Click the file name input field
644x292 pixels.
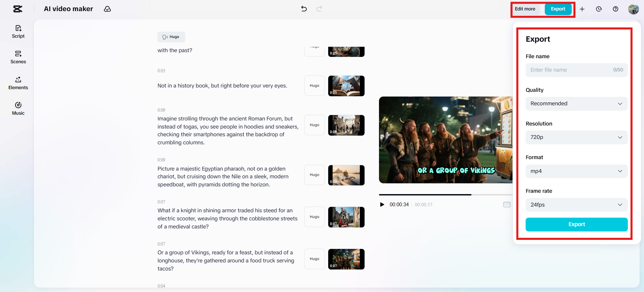click(576, 70)
